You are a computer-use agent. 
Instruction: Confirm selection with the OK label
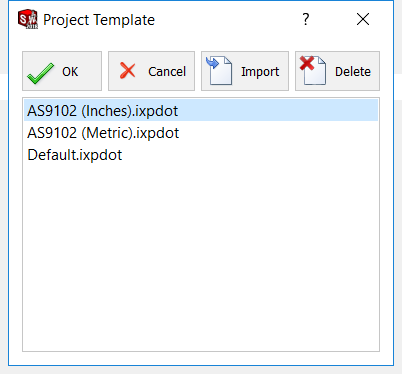[x=70, y=72]
